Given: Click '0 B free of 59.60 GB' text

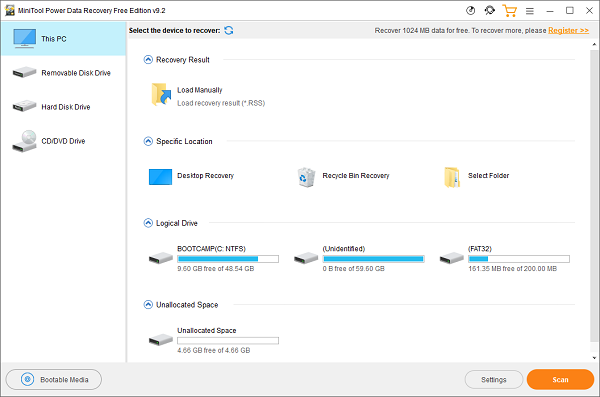Looking at the screenshot, I should click(353, 269).
